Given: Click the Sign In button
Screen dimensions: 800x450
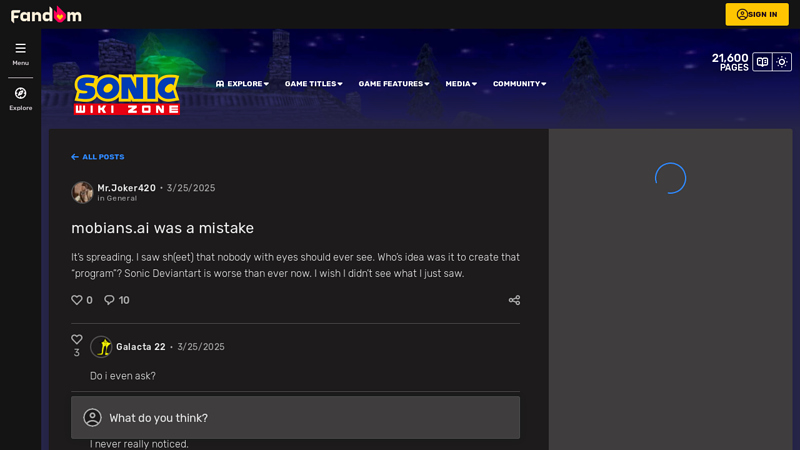Looking at the screenshot, I should [x=757, y=14].
